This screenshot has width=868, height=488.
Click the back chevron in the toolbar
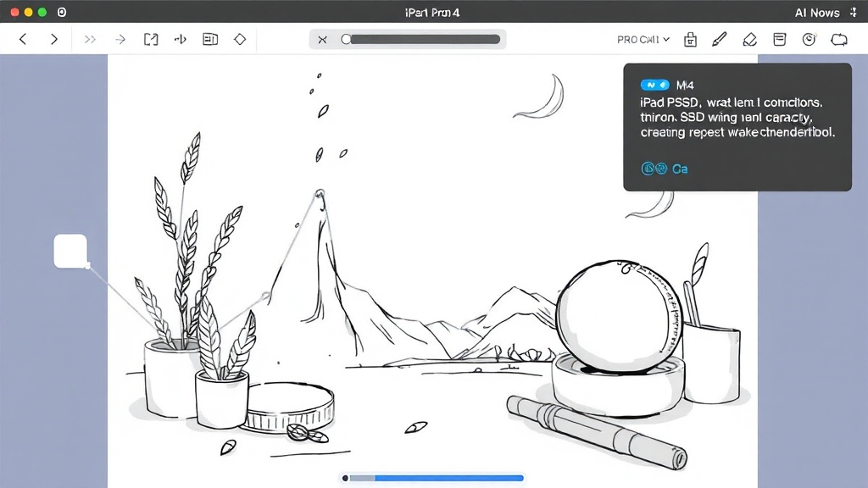point(23,39)
